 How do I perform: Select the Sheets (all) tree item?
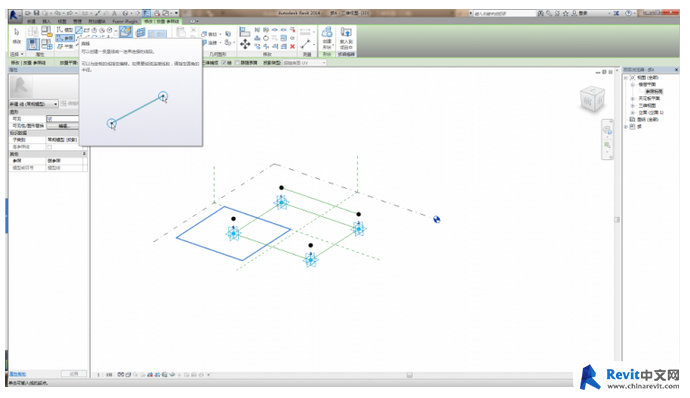[x=647, y=119]
